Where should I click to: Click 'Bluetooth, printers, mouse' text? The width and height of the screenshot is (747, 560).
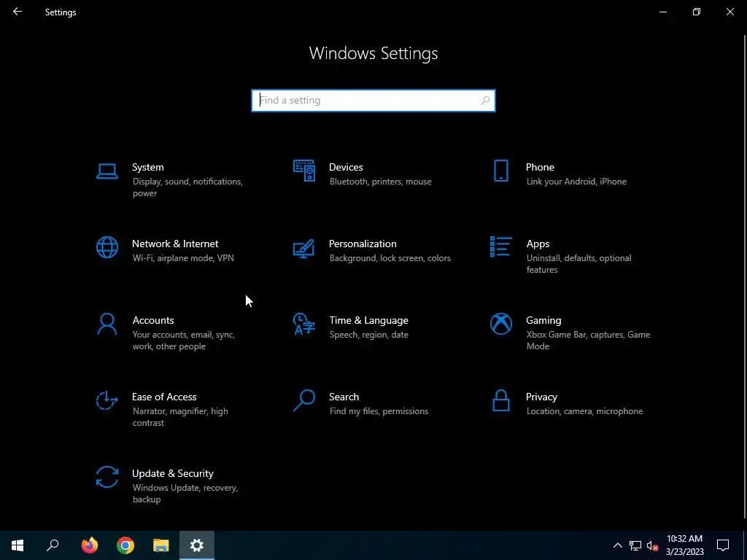[x=380, y=182]
